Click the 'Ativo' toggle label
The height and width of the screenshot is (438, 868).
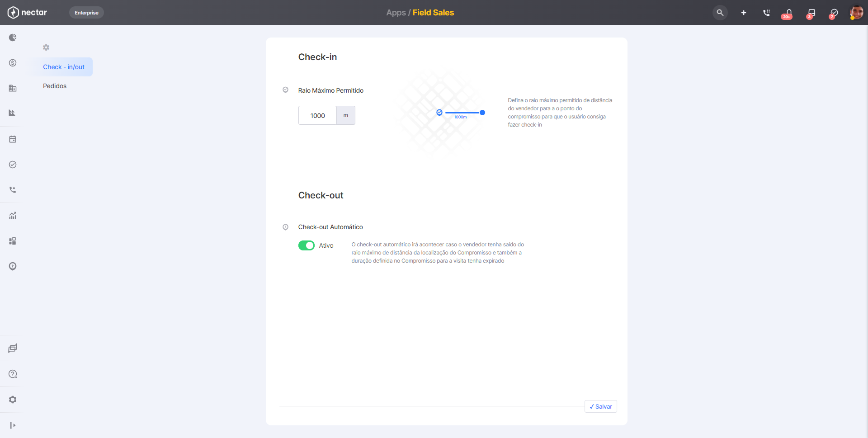point(326,245)
